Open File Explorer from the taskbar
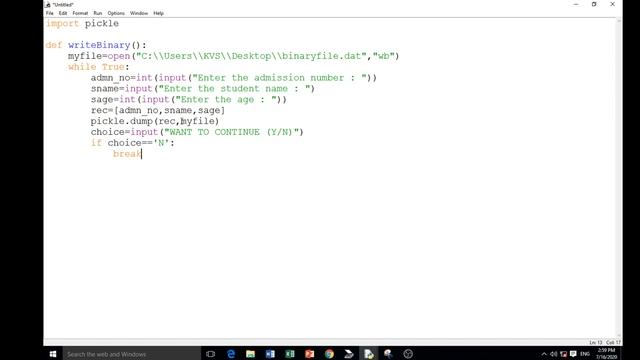This screenshot has height=360, width=640. (250, 354)
